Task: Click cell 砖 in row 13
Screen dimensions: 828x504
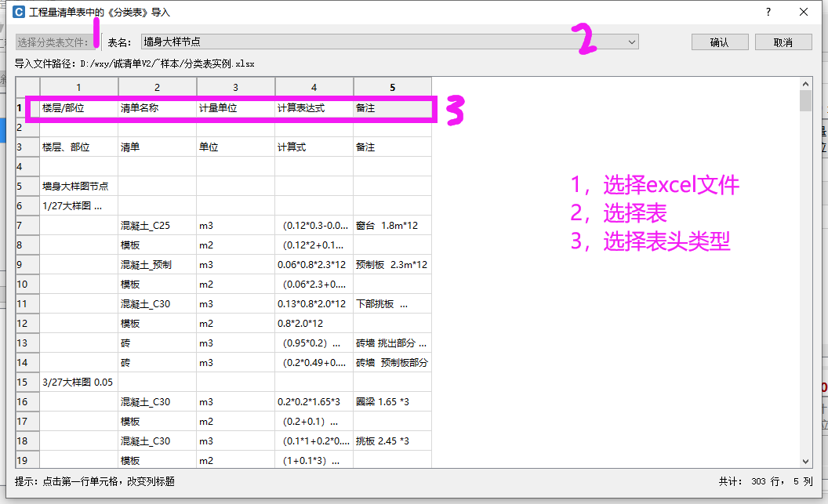Action: coord(158,343)
